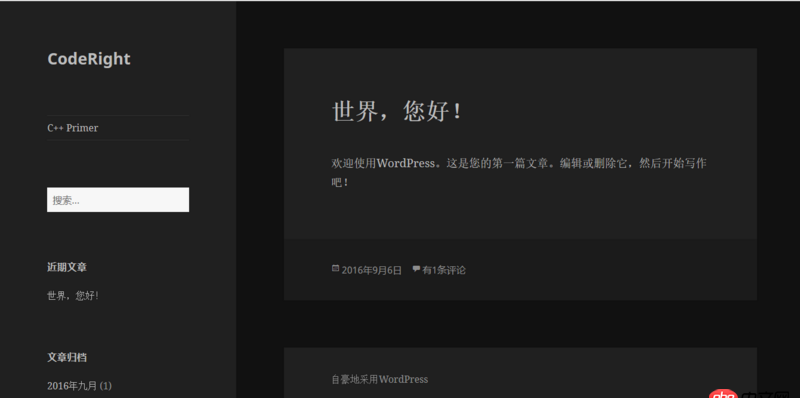The height and width of the screenshot is (398, 800).
Task: Open the 有1条评论 comments link
Action: [443, 270]
